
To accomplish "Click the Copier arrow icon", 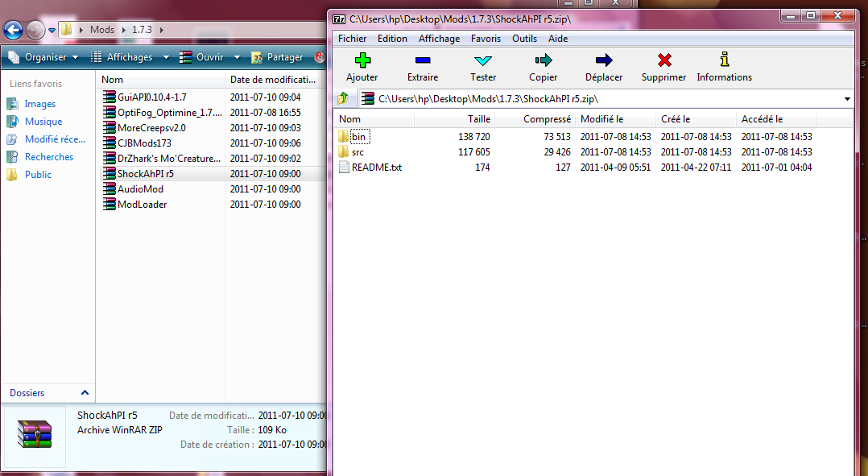I will [543, 60].
